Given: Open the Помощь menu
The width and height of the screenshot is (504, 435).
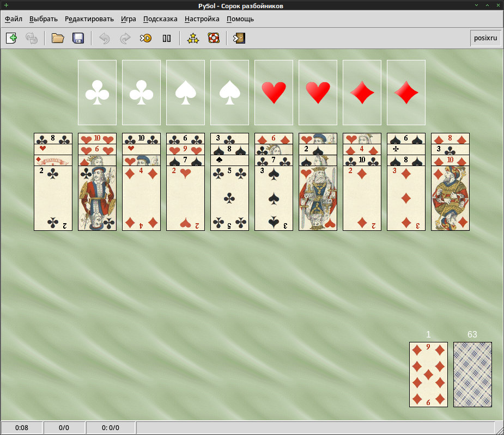Looking at the screenshot, I should (x=240, y=19).
